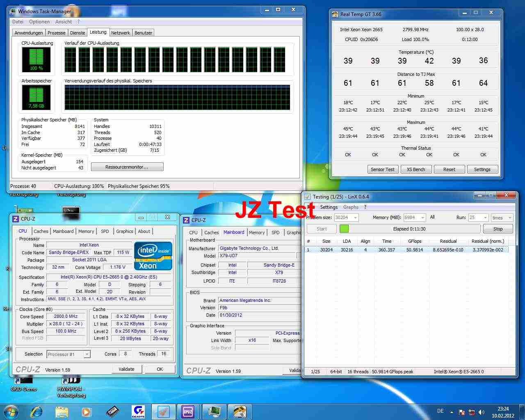This screenshot has height=420, width=525.
Task: Click the Z icon of the Mainboard CPU-Z window
Action: pos(186,220)
